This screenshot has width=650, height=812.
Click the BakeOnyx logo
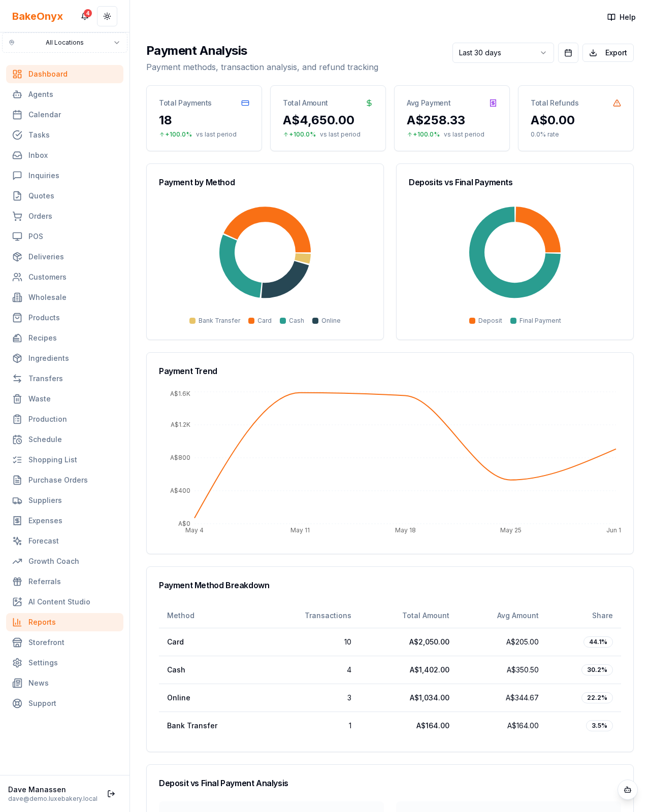(38, 16)
